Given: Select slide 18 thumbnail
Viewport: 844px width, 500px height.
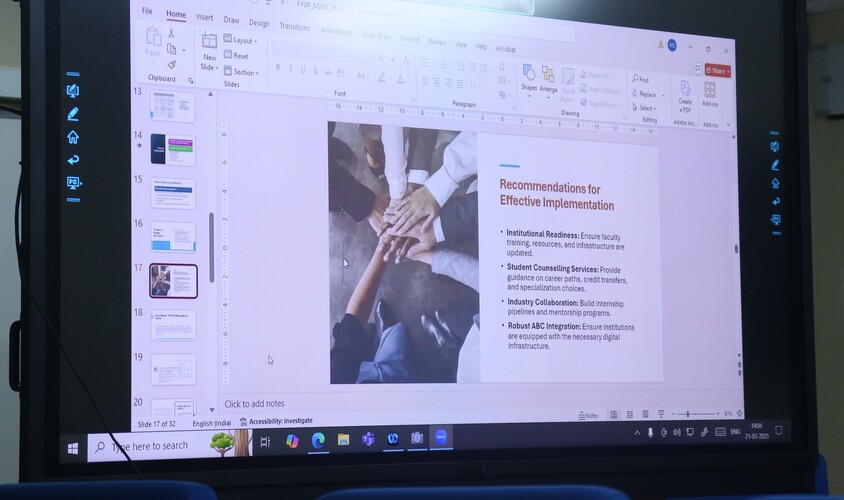Looking at the screenshot, I should pyautogui.click(x=173, y=325).
